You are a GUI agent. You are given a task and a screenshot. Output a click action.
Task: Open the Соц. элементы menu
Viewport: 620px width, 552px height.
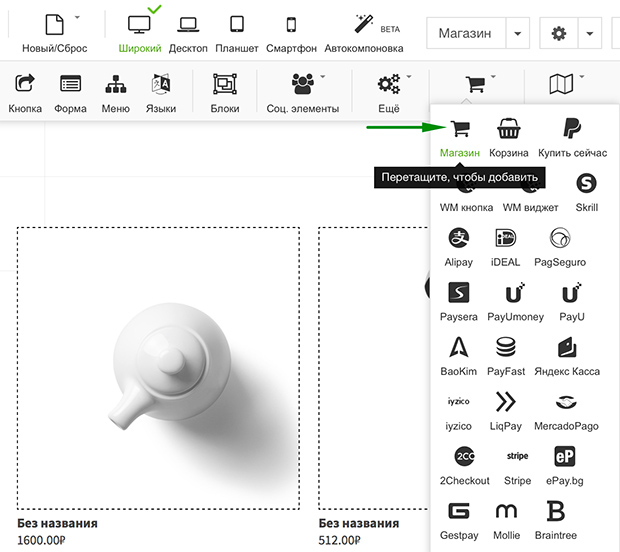point(302,91)
